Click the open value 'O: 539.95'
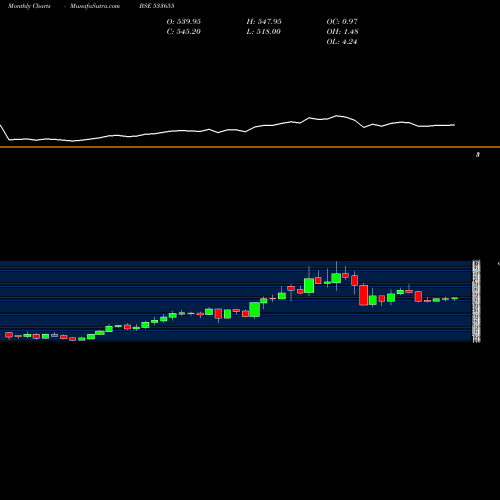 point(184,21)
